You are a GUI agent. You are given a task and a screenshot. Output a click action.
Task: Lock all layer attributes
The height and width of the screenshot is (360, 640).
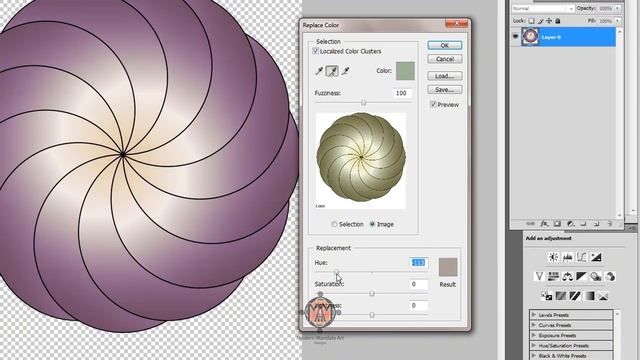[x=558, y=20]
